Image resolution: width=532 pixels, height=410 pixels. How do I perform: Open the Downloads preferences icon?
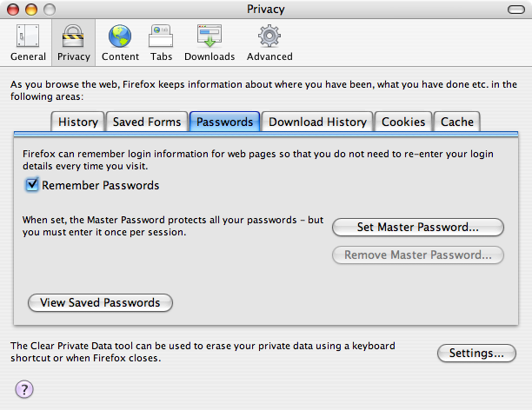(209, 42)
